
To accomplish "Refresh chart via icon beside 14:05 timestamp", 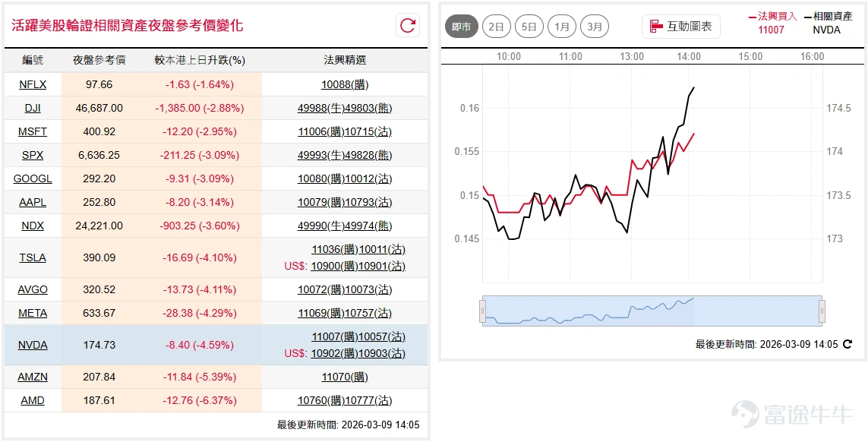I will (x=847, y=345).
